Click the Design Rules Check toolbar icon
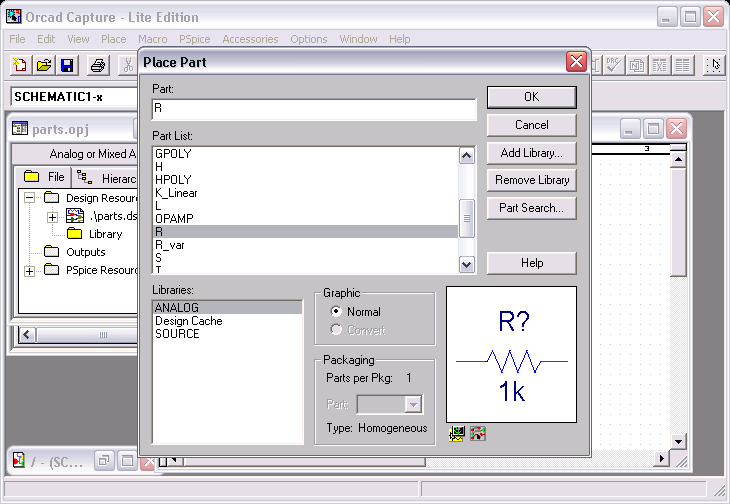 (x=613, y=65)
